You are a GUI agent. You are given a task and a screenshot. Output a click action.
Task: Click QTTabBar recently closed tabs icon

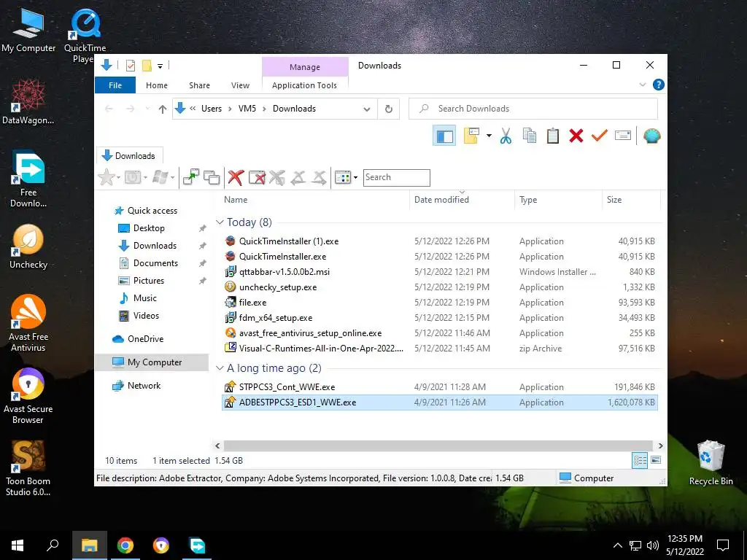(133, 178)
